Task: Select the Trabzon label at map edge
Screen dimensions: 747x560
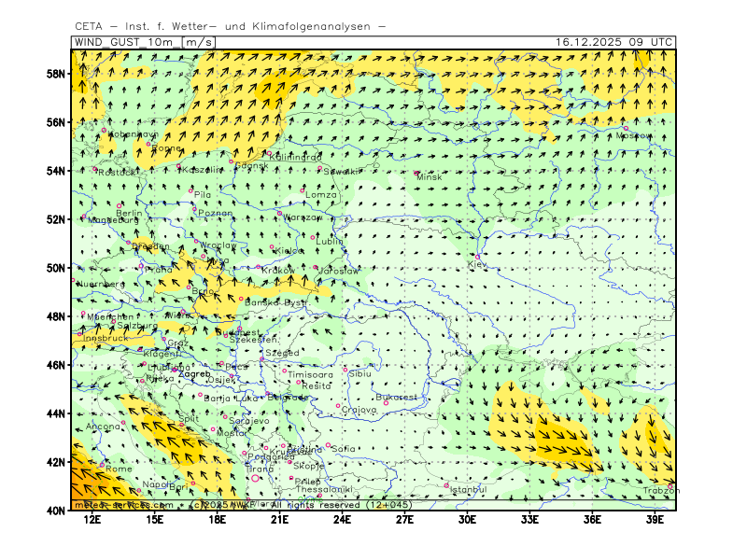Action: 658,490
